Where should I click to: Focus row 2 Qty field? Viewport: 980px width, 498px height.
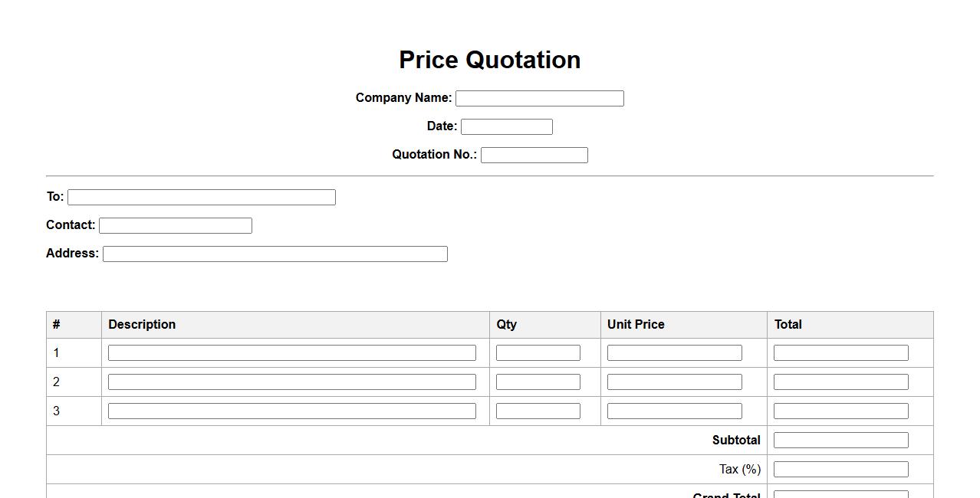(538, 382)
